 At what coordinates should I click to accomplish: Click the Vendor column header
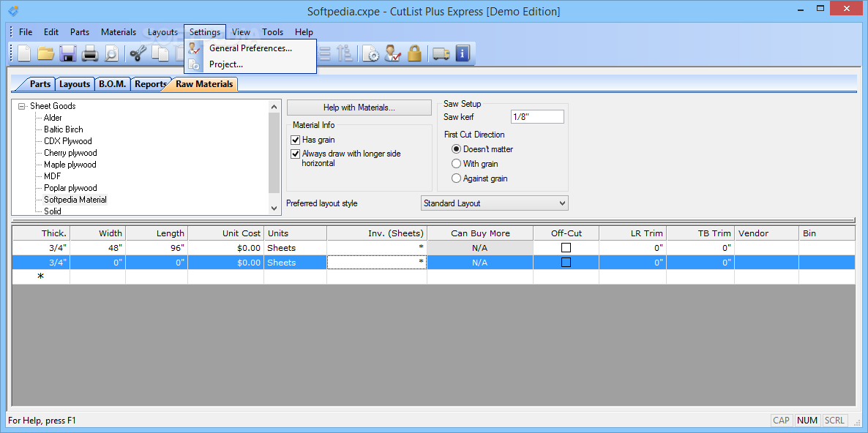(x=766, y=233)
